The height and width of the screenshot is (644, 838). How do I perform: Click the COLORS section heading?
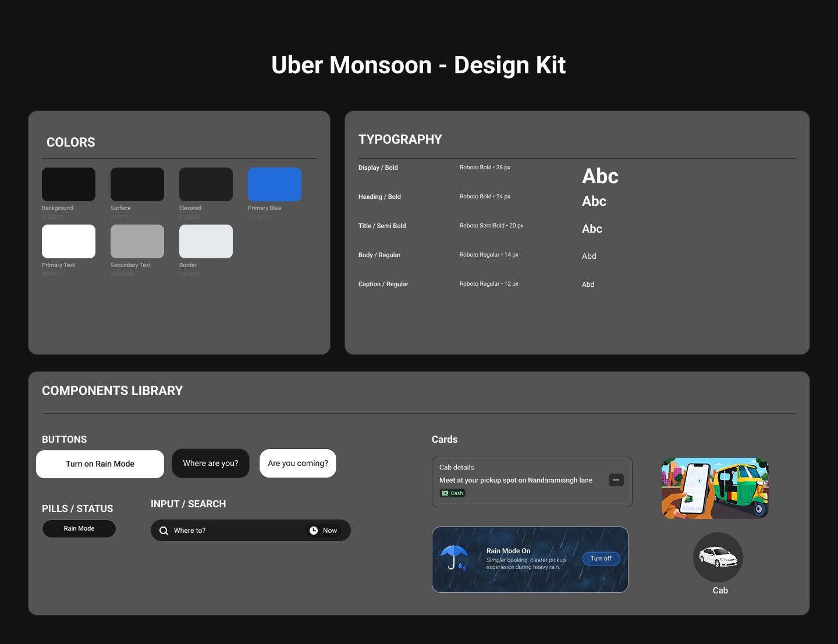[71, 143]
